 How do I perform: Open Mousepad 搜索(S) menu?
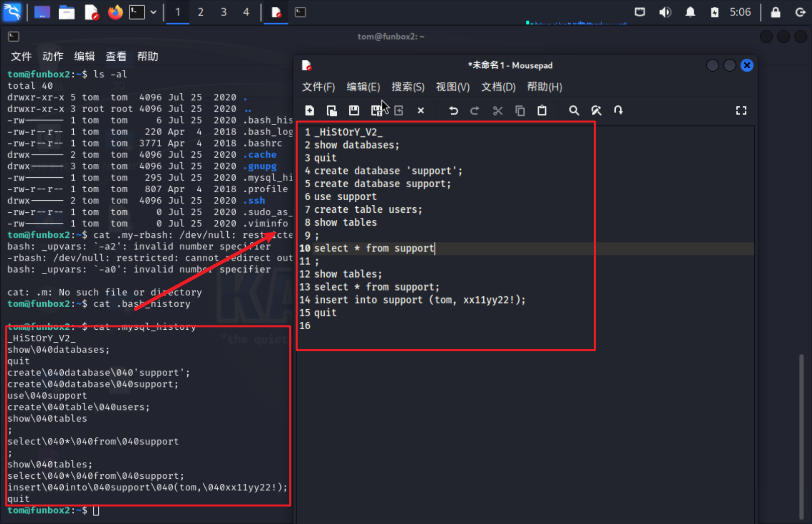pos(408,87)
